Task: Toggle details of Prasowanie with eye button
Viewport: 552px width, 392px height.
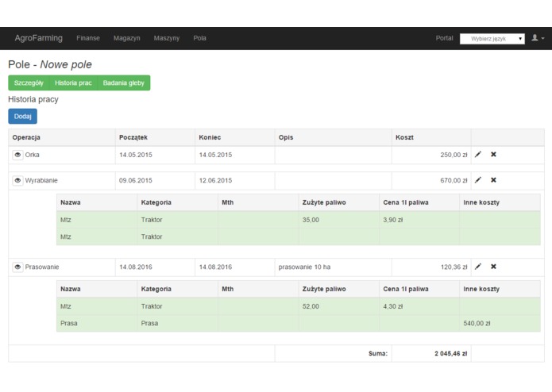Action: point(17,267)
